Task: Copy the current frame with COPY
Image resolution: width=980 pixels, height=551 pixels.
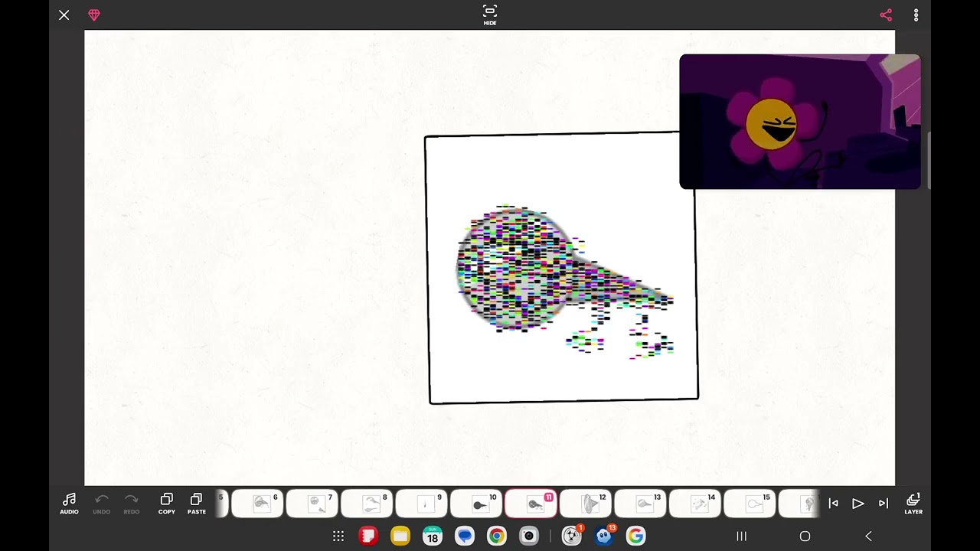Action: (166, 504)
